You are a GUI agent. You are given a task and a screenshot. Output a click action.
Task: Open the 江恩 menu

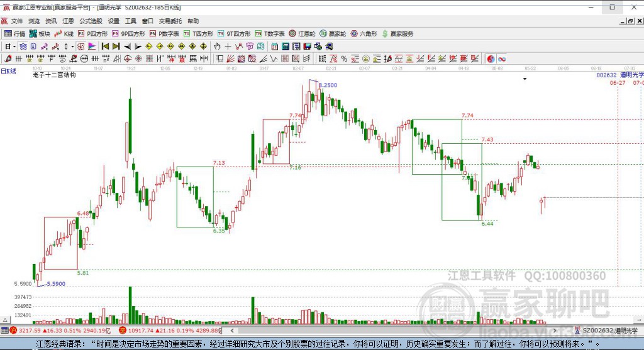68,21
